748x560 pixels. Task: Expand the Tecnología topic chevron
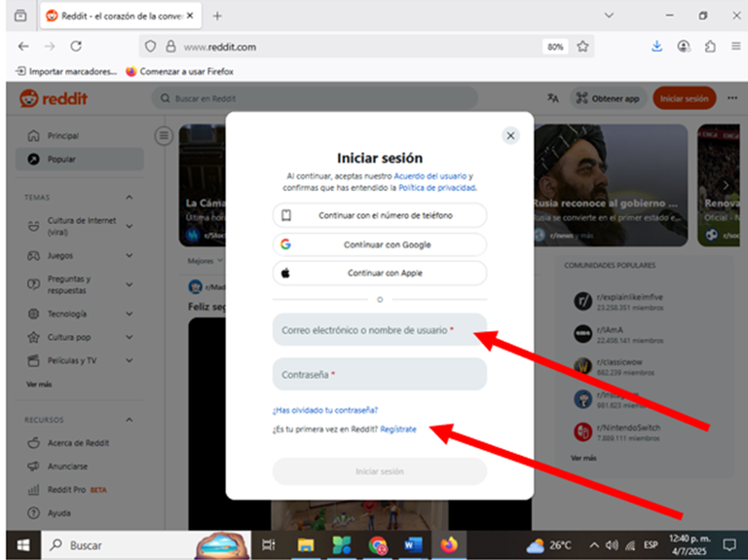coord(130,314)
